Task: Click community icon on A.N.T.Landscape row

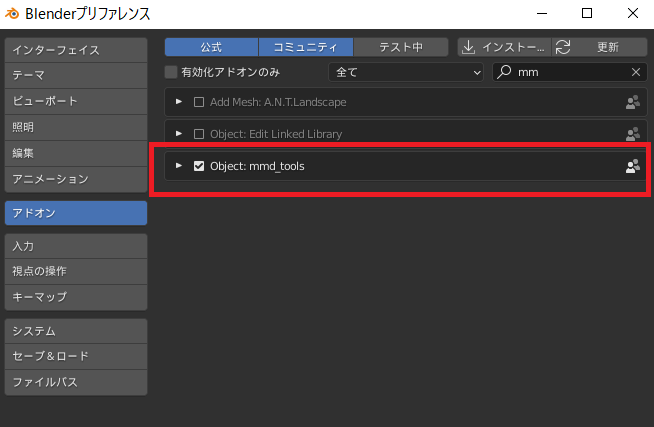Action: (633, 102)
